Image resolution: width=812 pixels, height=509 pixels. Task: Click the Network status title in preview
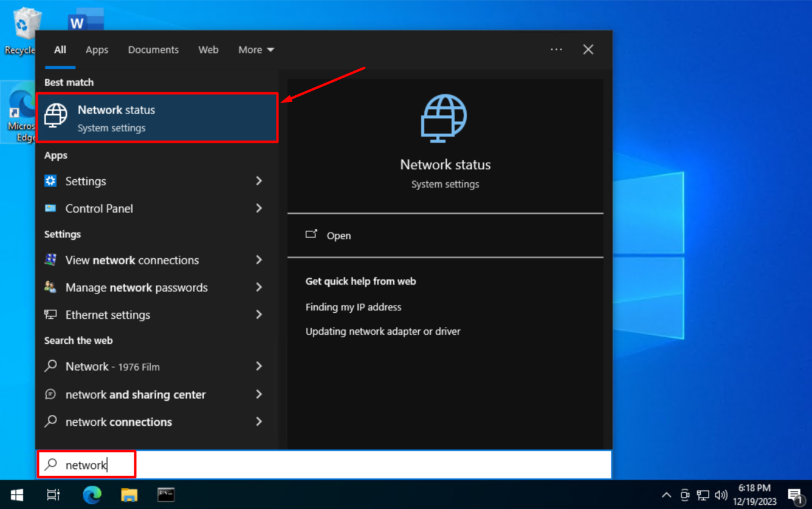click(x=445, y=165)
